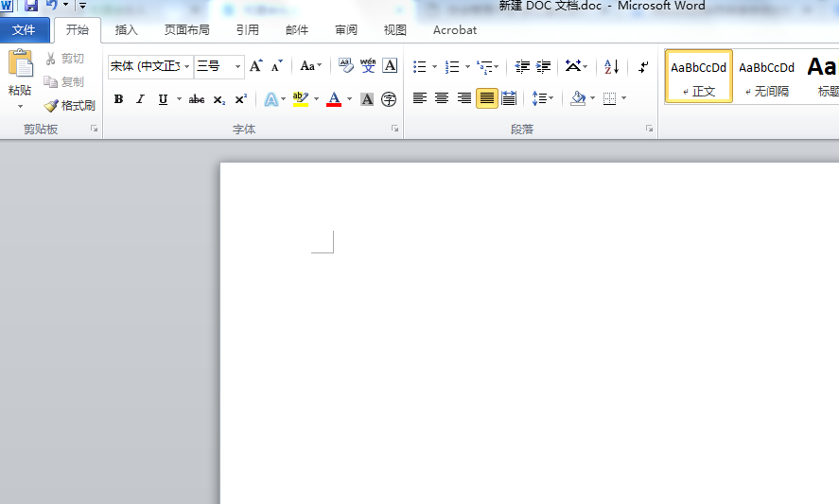
Task: Open Paragraph dialog launcher
Action: 649,129
